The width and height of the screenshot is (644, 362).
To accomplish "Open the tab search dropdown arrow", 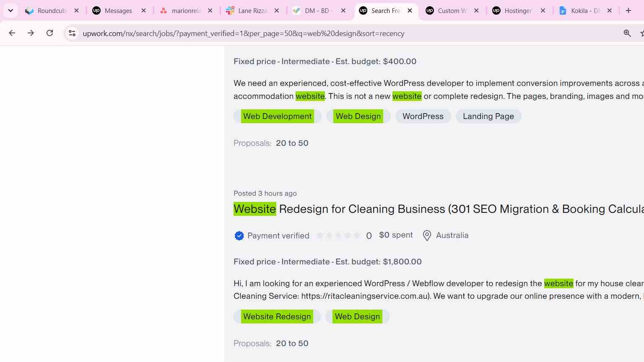I will (x=10, y=10).
